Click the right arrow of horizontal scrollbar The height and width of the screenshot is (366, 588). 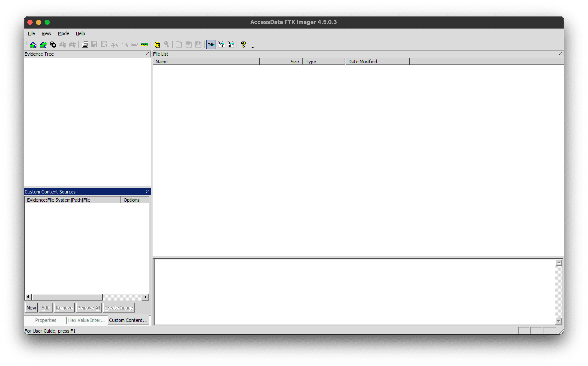pyautogui.click(x=145, y=297)
